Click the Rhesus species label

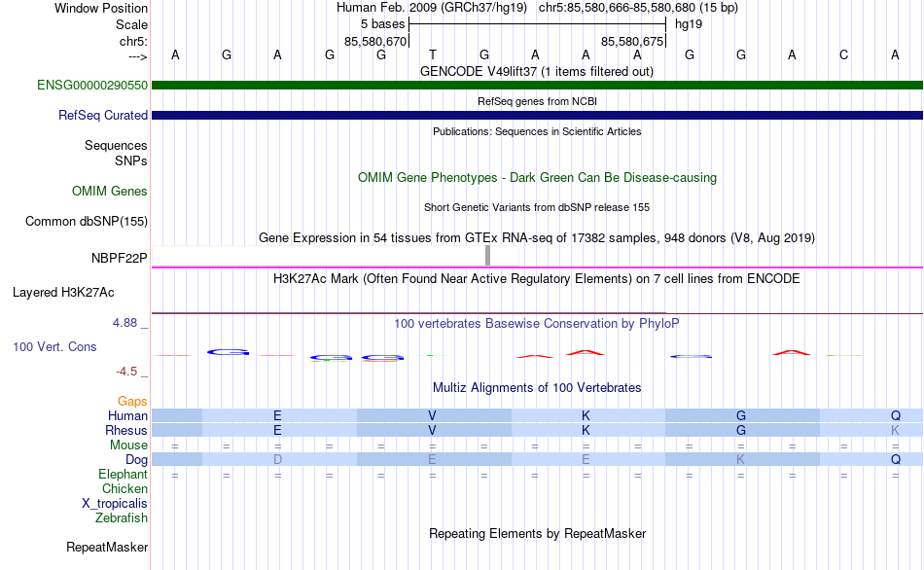[126, 430]
